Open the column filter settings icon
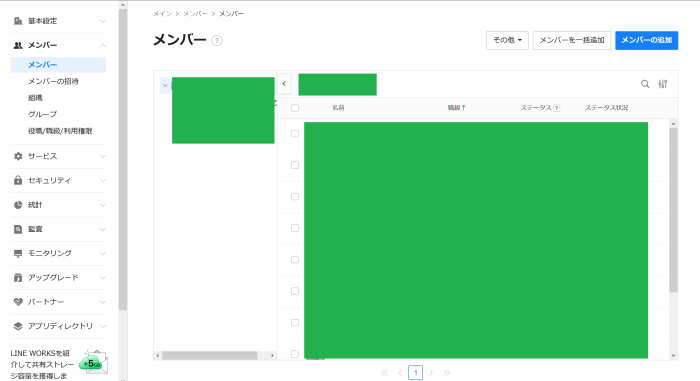Screen dimensions: 700x381 662,84
